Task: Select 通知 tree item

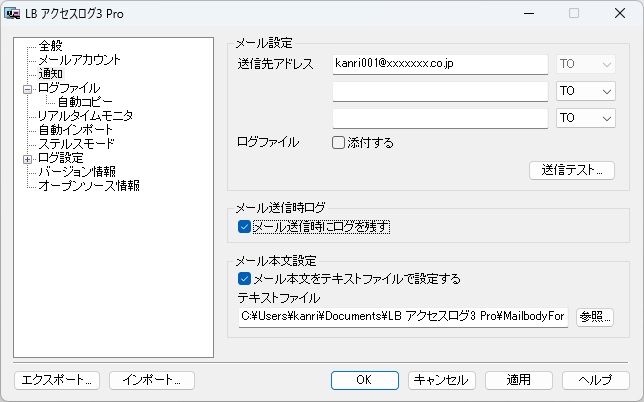Action: (x=51, y=74)
